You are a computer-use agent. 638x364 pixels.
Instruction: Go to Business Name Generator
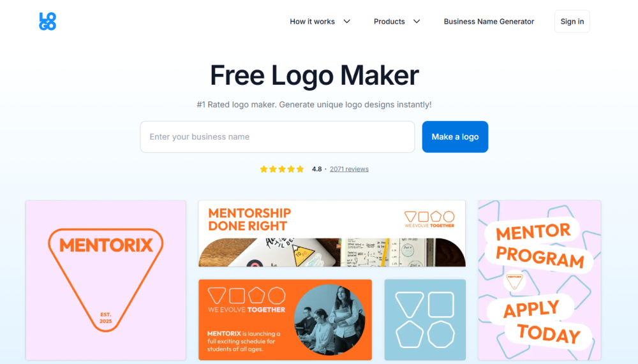coord(489,21)
